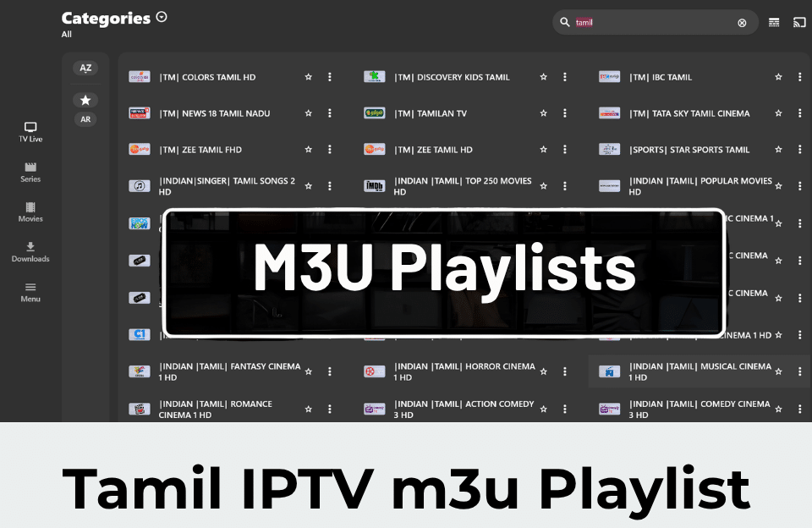The height and width of the screenshot is (528, 812).
Task: Open options menu for COLORS TAMIL HD
Action: 329,77
